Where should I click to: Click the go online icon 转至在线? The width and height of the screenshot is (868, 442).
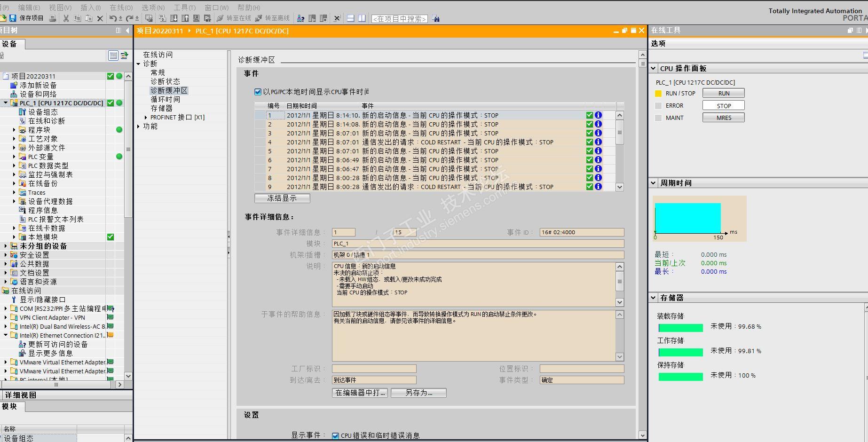click(x=220, y=18)
